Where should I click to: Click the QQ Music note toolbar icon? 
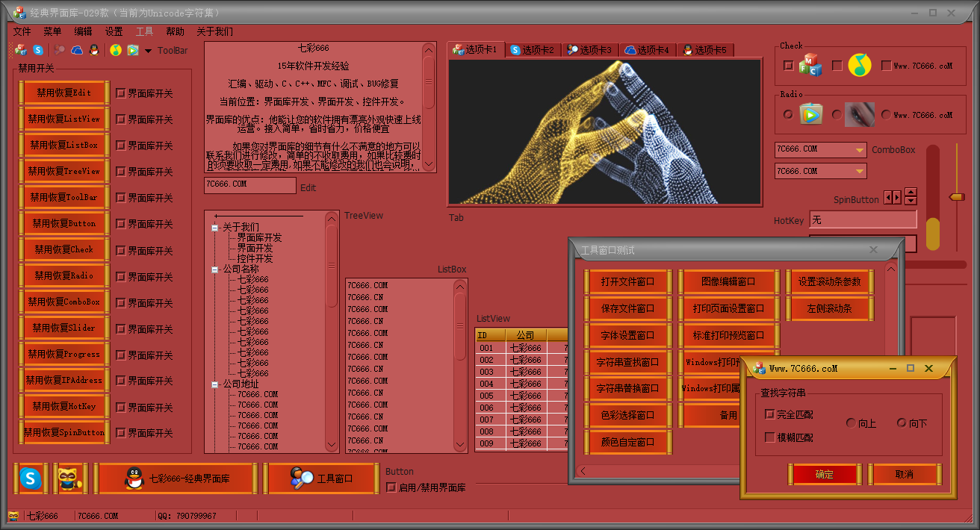coord(116,50)
